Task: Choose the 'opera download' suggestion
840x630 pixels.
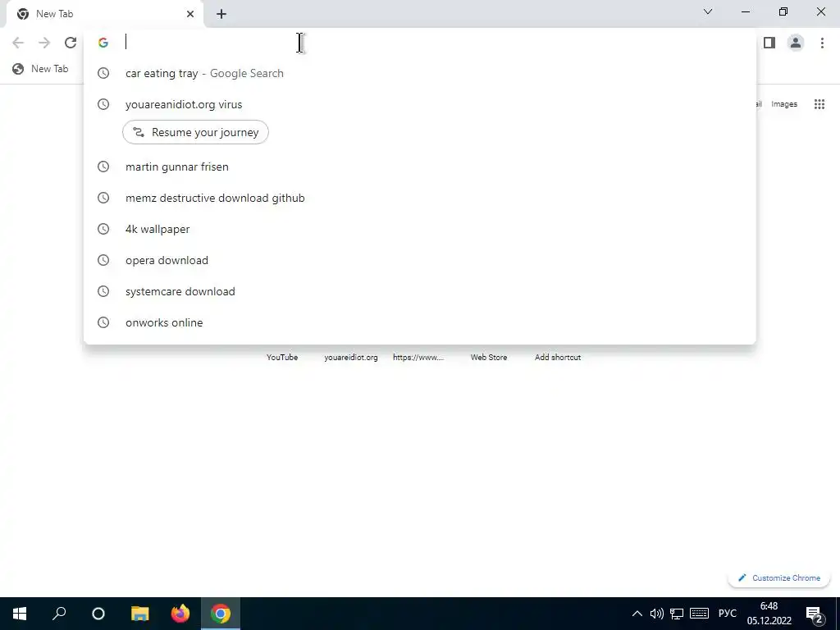Action: tap(419, 260)
